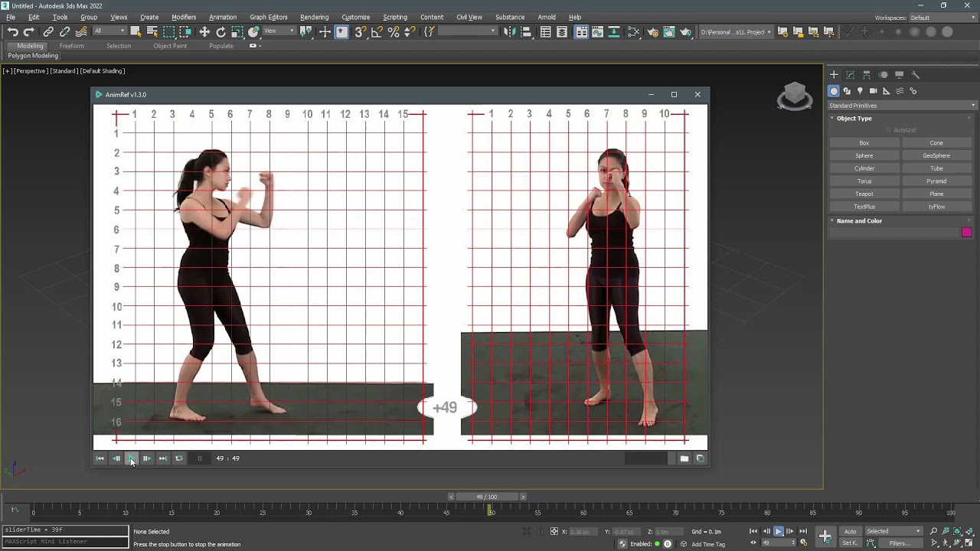Open the Standard Primitives dropdown
Screen dimensions: 980x551
pos(902,106)
